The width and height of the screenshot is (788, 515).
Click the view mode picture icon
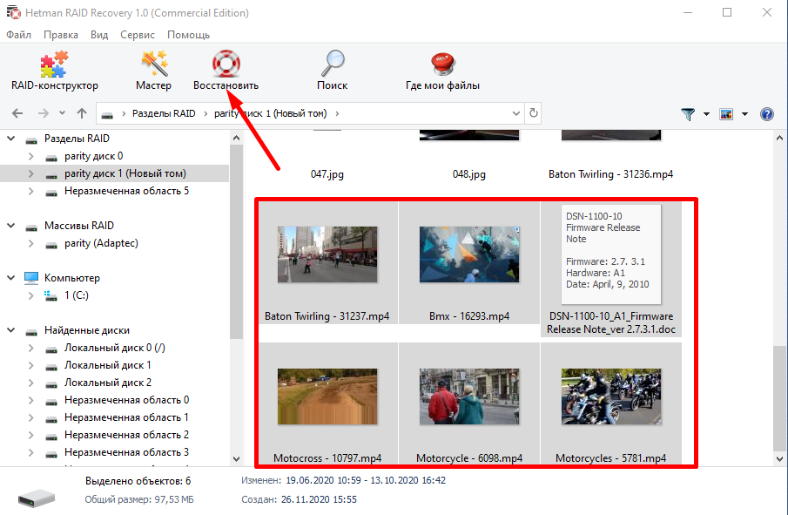point(726,115)
